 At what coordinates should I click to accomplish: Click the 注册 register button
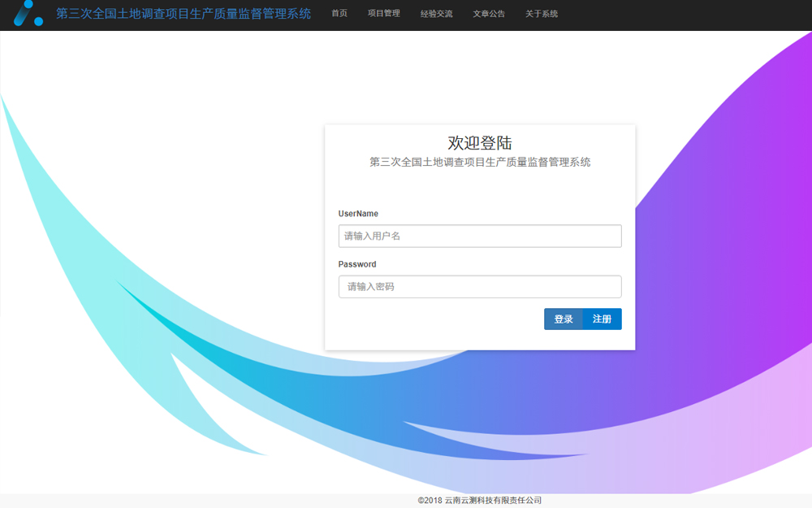click(603, 319)
